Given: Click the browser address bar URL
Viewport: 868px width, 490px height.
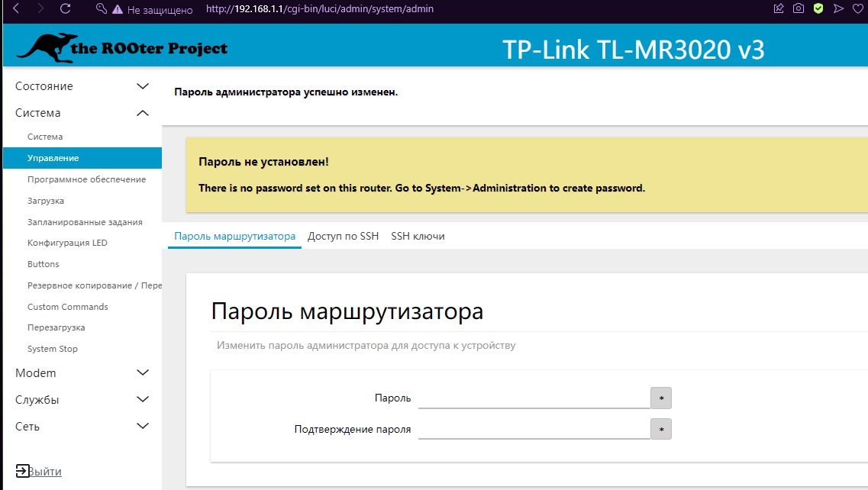Looking at the screenshot, I should [x=320, y=9].
